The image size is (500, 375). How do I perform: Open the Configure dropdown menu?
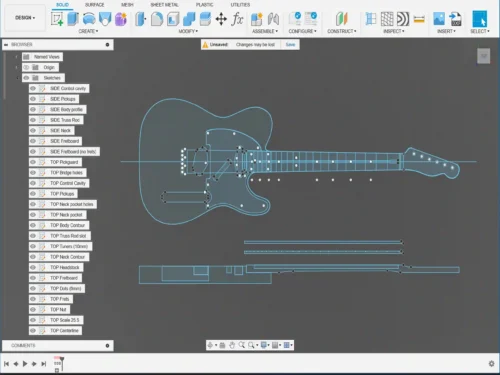point(302,31)
